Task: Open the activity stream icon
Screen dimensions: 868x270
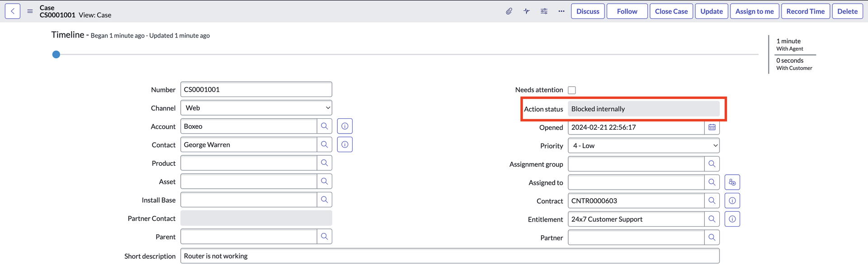Action: [527, 11]
